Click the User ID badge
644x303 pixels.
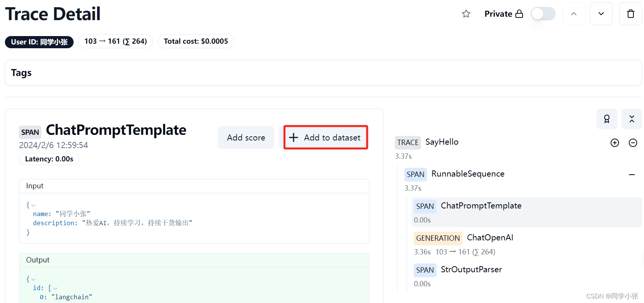[x=39, y=42]
